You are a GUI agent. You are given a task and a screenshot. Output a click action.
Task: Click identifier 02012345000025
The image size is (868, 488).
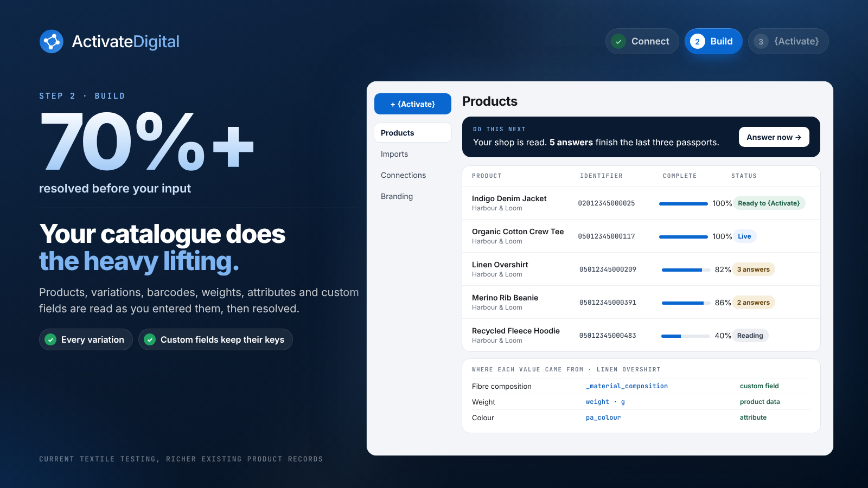click(607, 203)
